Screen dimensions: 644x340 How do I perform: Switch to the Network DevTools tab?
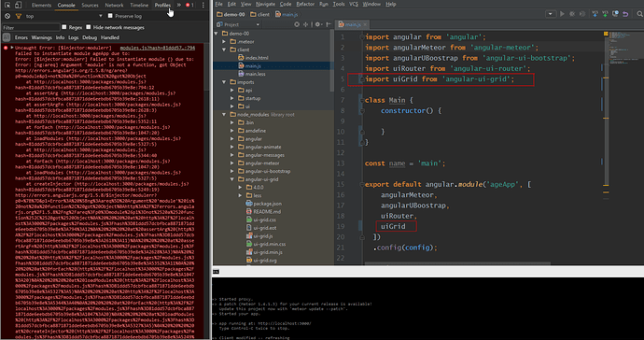coord(114,5)
